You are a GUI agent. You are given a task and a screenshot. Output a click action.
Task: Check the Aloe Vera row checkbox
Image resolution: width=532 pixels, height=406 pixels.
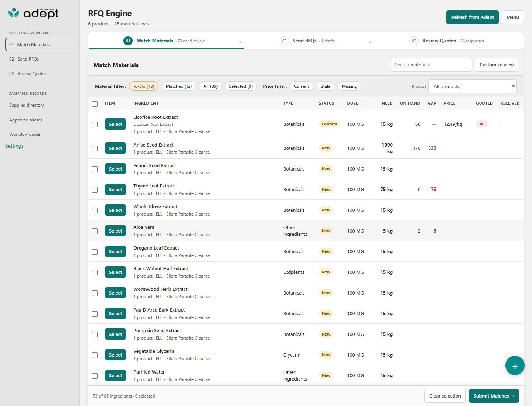(x=95, y=231)
